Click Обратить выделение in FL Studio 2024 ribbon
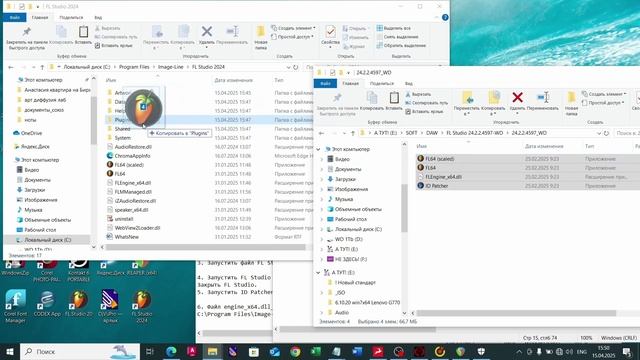 (401, 45)
